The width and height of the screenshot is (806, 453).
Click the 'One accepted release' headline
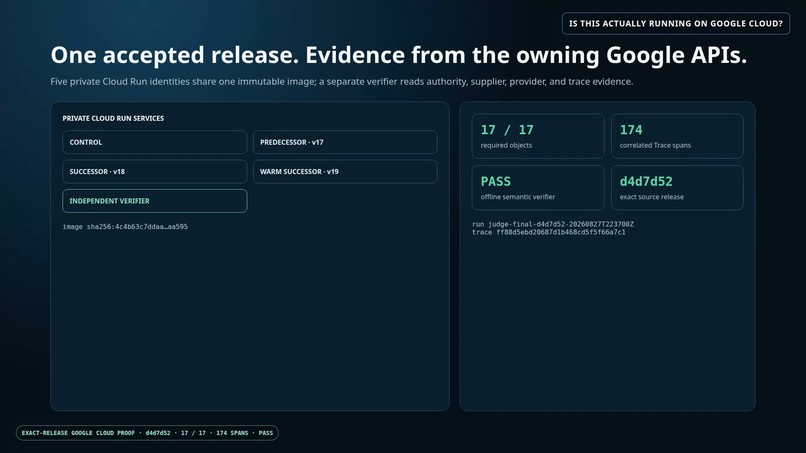pos(398,55)
